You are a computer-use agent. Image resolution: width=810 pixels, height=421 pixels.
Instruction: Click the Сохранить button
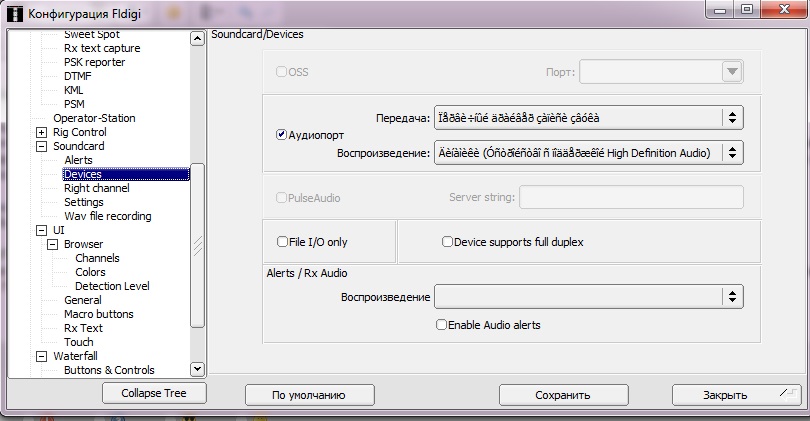point(563,395)
